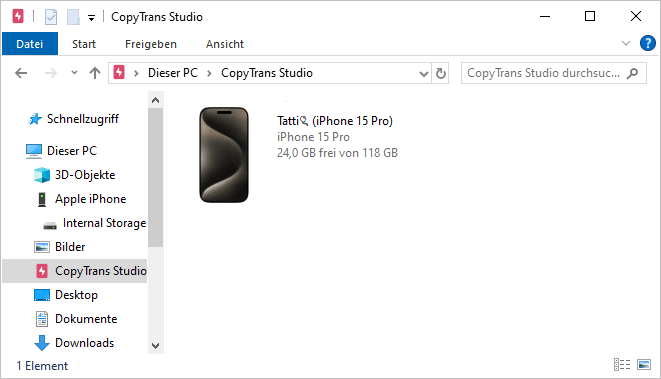Open Internal Storage in the sidebar

105,223
